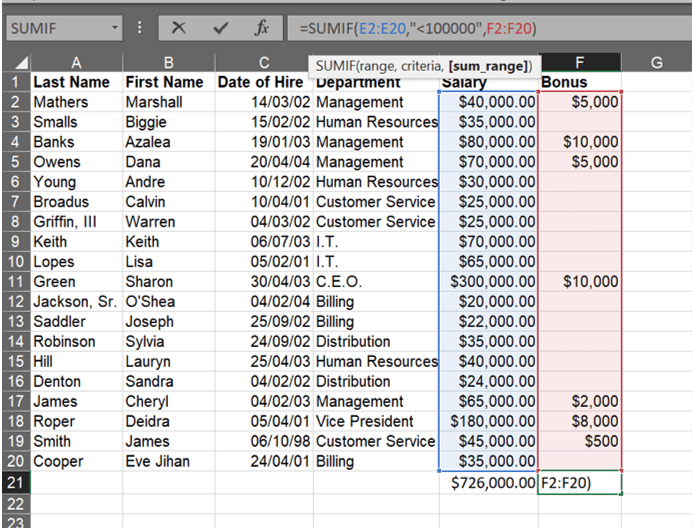This screenshot has height=528, width=692.
Task: Click the Enter checkmark formula button
Action: (x=221, y=30)
